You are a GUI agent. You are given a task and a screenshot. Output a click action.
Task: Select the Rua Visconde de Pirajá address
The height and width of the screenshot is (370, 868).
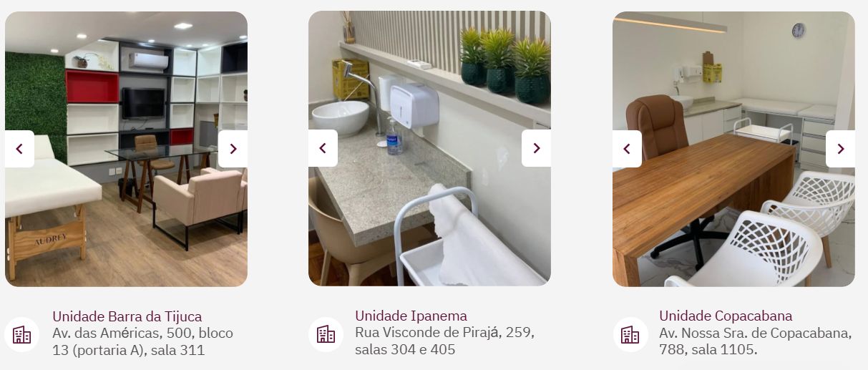[x=444, y=341]
